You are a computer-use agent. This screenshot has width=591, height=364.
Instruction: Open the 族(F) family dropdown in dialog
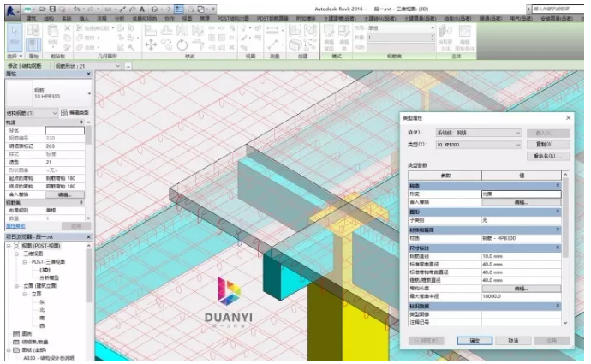pos(478,133)
